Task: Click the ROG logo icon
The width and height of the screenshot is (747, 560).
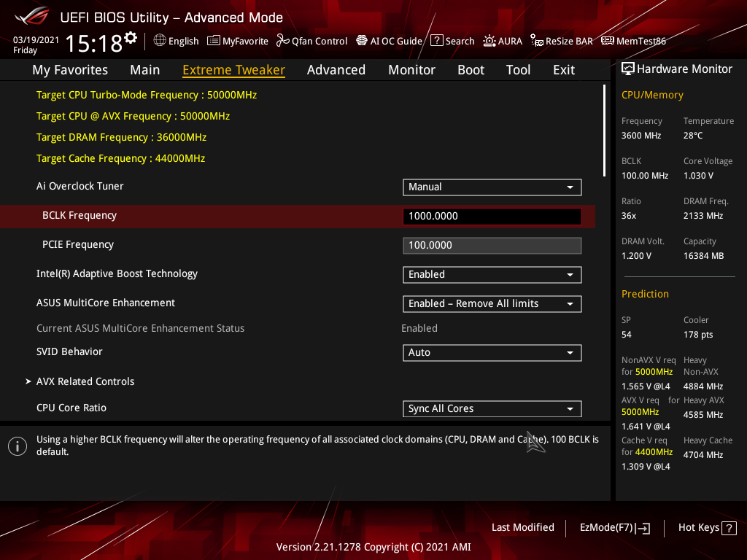Action: tap(31, 16)
